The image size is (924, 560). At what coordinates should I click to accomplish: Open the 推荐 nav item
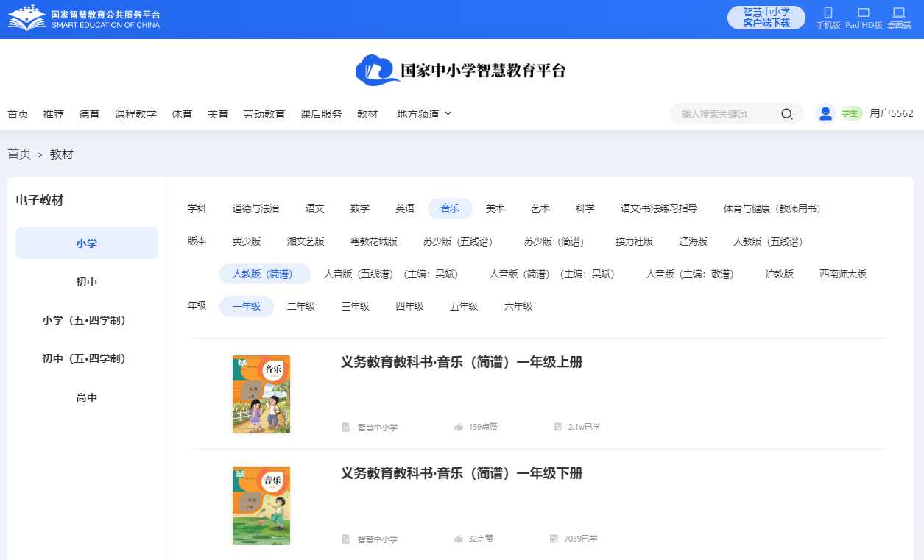(54, 114)
